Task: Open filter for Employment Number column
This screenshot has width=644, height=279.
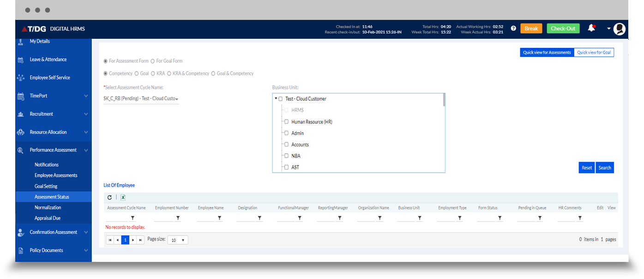Action: click(178, 218)
